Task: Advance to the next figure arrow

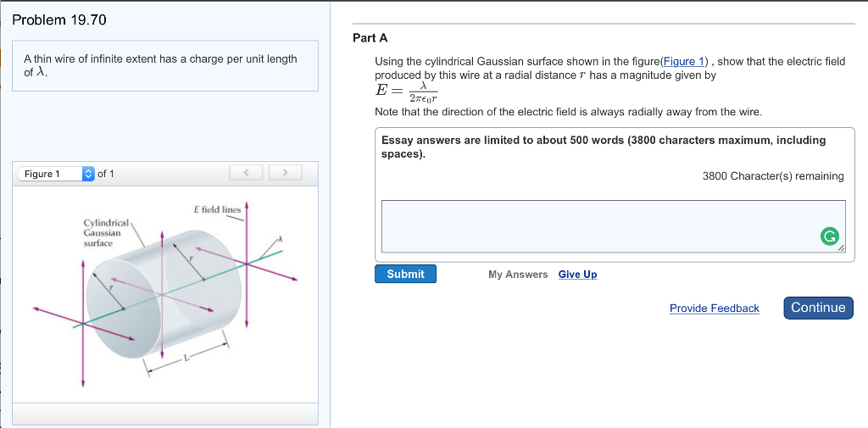Action: (286, 174)
